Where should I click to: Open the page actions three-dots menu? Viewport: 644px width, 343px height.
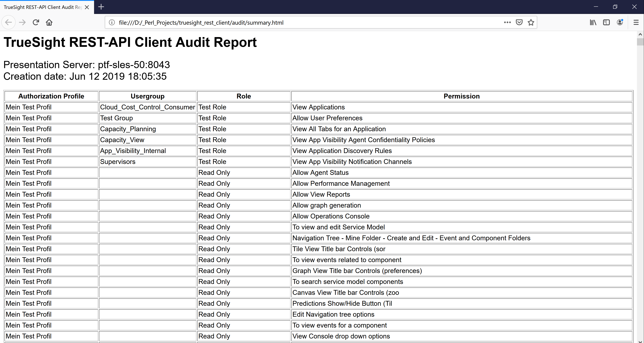point(507,22)
